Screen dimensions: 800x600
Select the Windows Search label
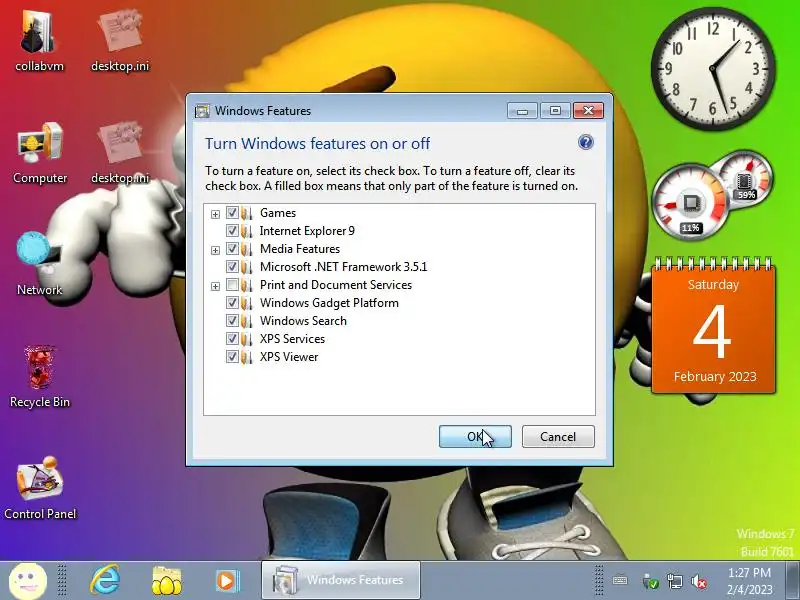(x=303, y=321)
